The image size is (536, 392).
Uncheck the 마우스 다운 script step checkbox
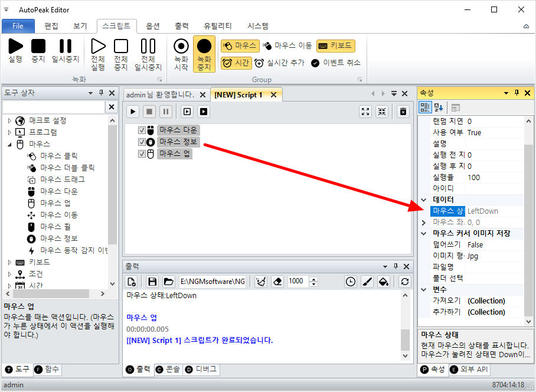tap(142, 130)
